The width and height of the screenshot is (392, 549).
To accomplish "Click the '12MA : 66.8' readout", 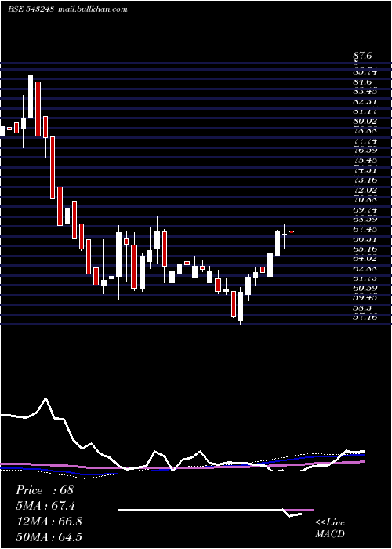I will coord(49,522).
